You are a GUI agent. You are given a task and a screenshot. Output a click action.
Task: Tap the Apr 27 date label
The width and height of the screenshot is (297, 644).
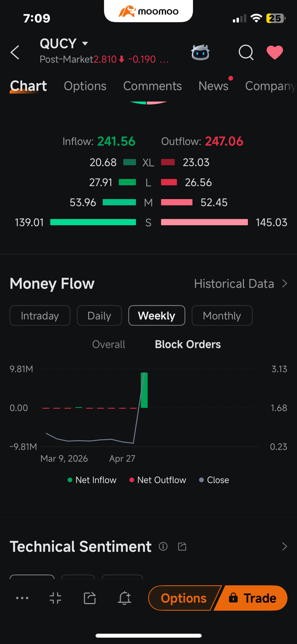[122, 458]
